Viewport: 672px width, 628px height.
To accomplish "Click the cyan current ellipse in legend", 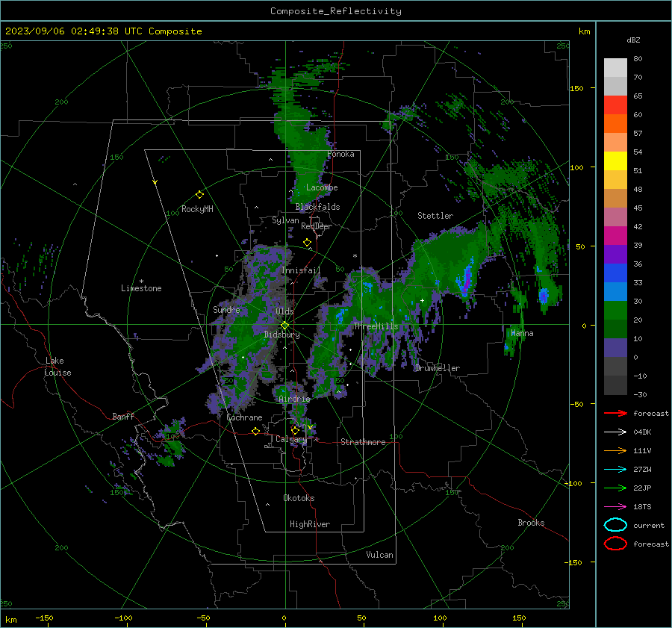I will (615, 525).
